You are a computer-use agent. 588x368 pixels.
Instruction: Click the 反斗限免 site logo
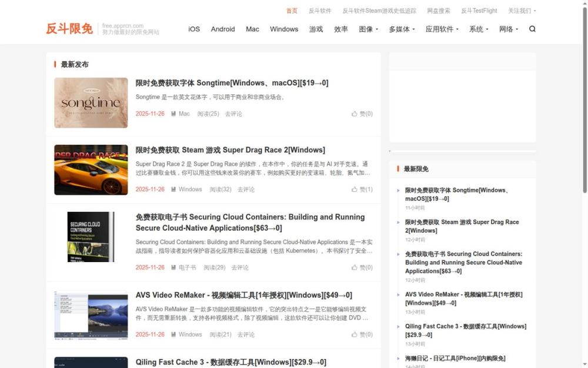[x=69, y=28]
